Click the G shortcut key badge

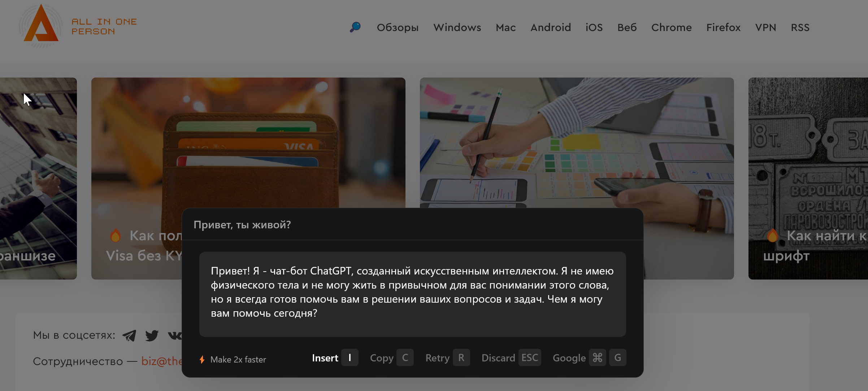617,357
